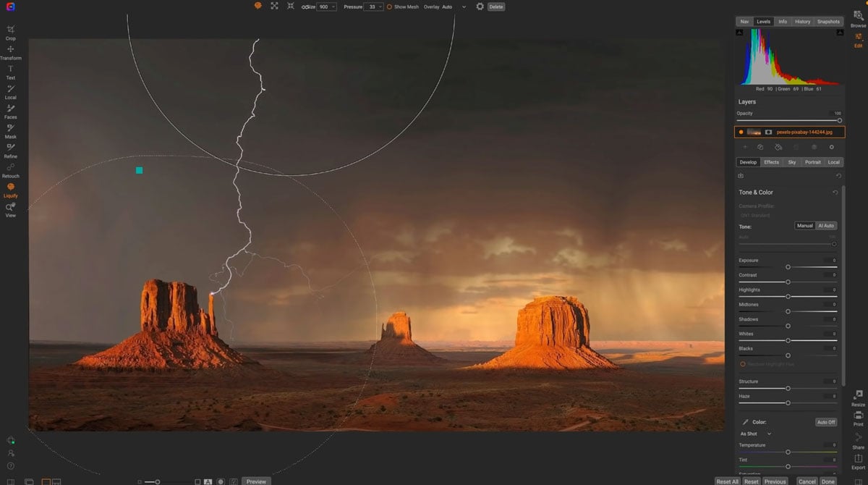The height and width of the screenshot is (485, 868).
Task: Toggle the Preview button
Action: point(256,481)
